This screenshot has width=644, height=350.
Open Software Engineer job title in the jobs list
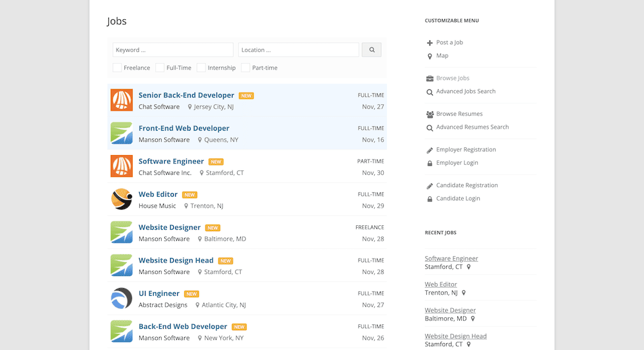[171, 161]
